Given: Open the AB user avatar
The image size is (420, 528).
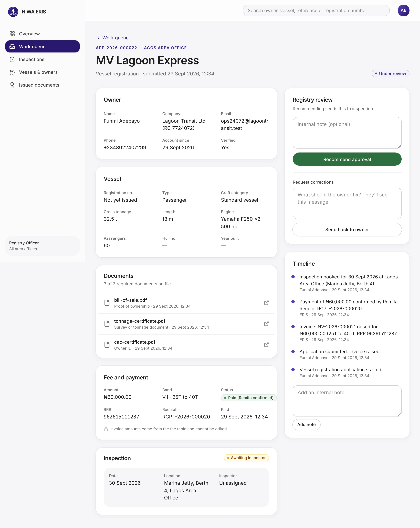Looking at the screenshot, I should (403, 10).
